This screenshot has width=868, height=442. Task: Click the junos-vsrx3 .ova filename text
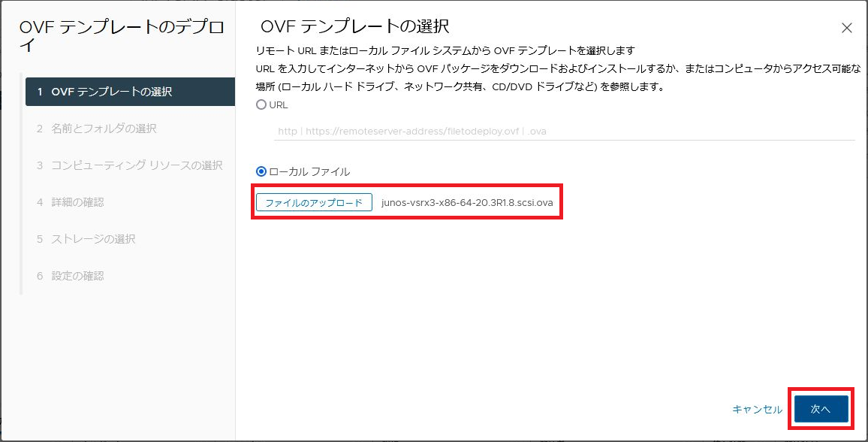pyautogui.click(x=467, y=203)
